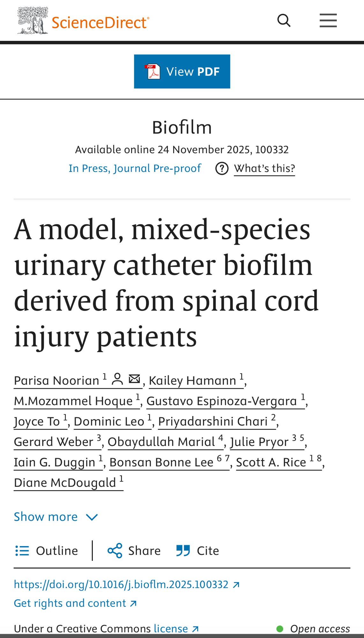The image size is (364, 638).
Task: Click the Biofilm journal title
Action: (182, 128)
